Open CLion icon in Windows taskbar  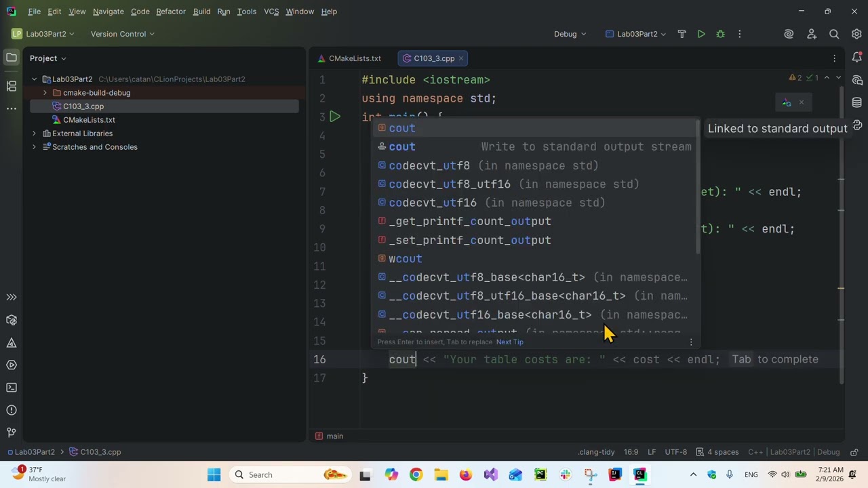(639, 474)
